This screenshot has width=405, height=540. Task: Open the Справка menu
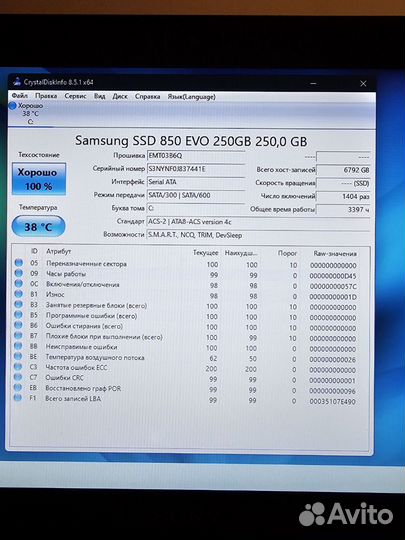[x=147, y=97]
